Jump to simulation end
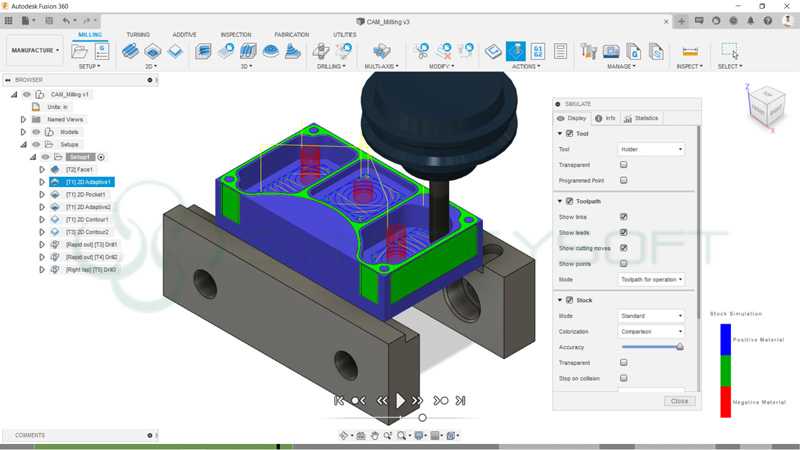Screen dimensions: 800x450 pyautogui.click(x=460, y=401)
